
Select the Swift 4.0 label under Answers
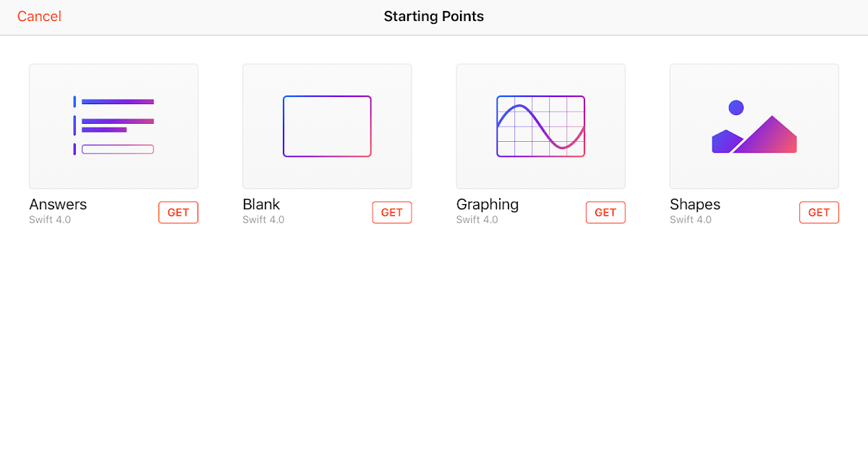click(48, 219)
